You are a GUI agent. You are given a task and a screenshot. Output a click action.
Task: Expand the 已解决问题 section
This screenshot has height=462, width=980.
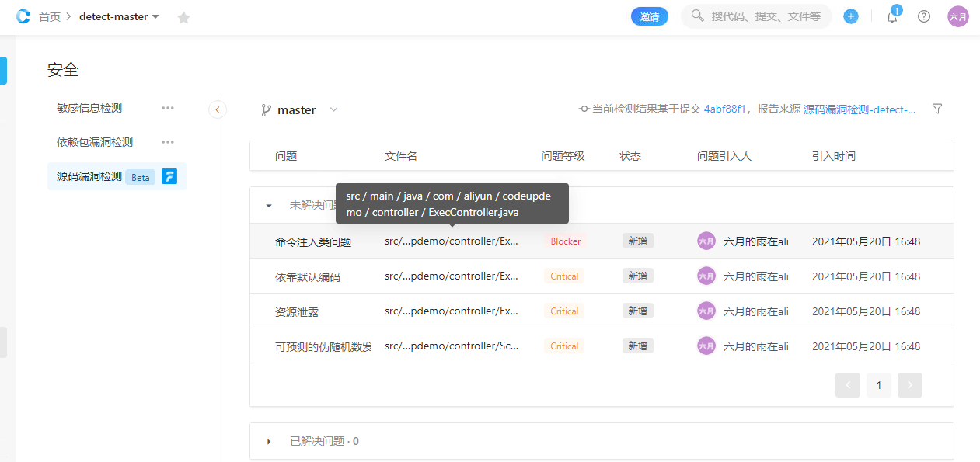tap(269, 441)
